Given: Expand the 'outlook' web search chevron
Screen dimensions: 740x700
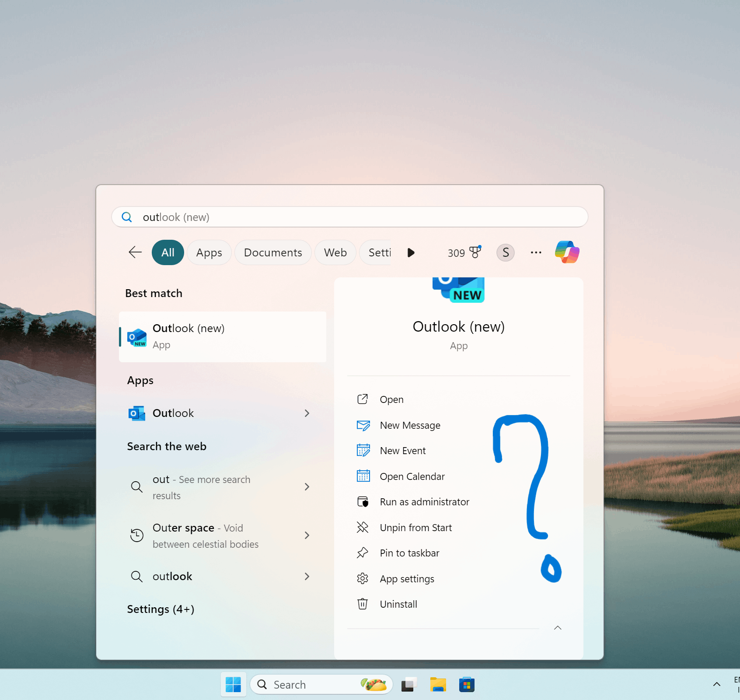Looking at the screenshot, I should coord(307,576).
